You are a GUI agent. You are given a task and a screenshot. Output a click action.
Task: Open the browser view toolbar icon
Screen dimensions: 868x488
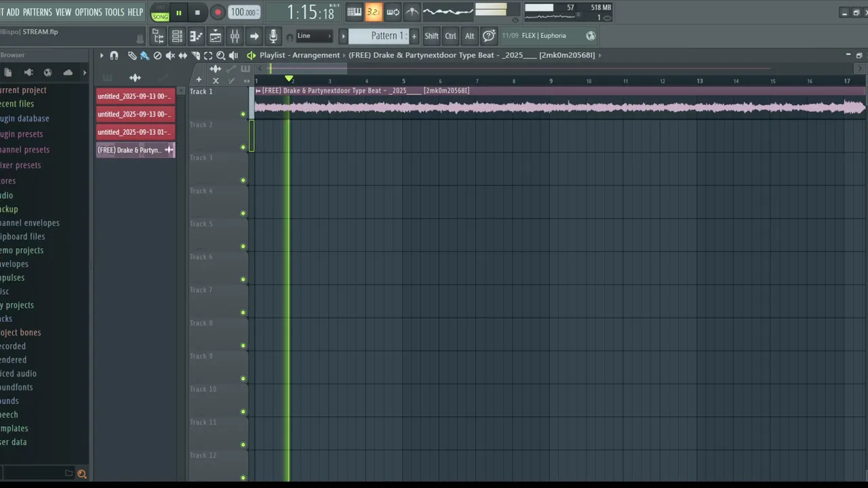click(x=157, y=36)
